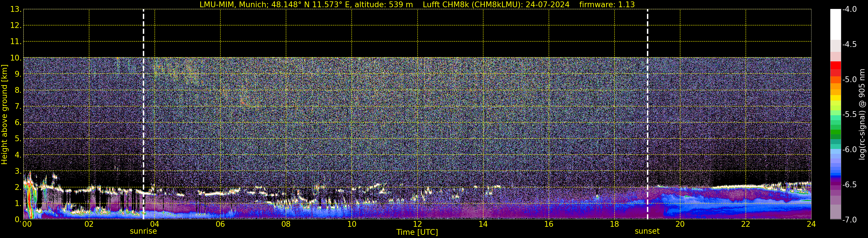Click the "-6.0" colorbar tick label
This screenshot has height=238, width=868.
point(850,150)
